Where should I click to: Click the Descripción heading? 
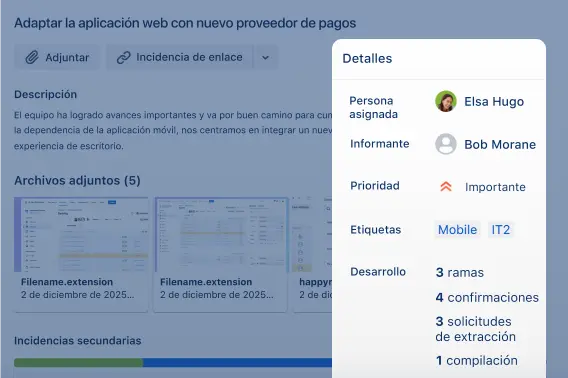[x=46, y=94]
